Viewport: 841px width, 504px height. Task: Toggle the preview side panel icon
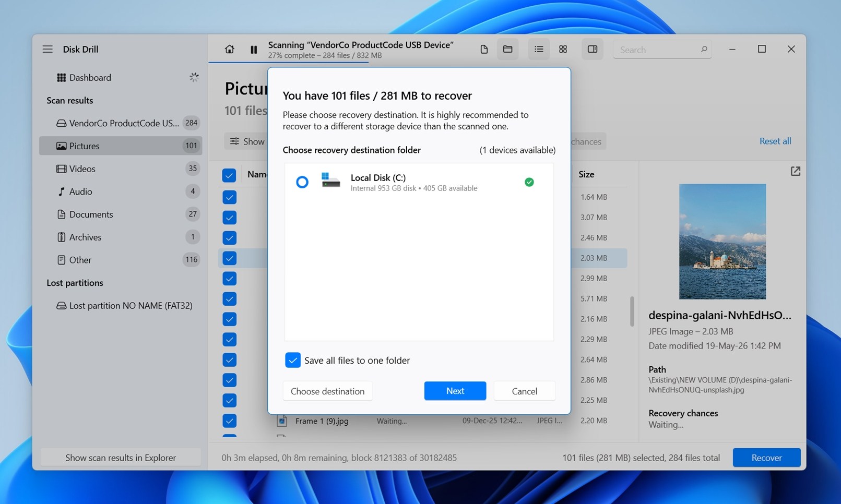[x=593, y=49]
